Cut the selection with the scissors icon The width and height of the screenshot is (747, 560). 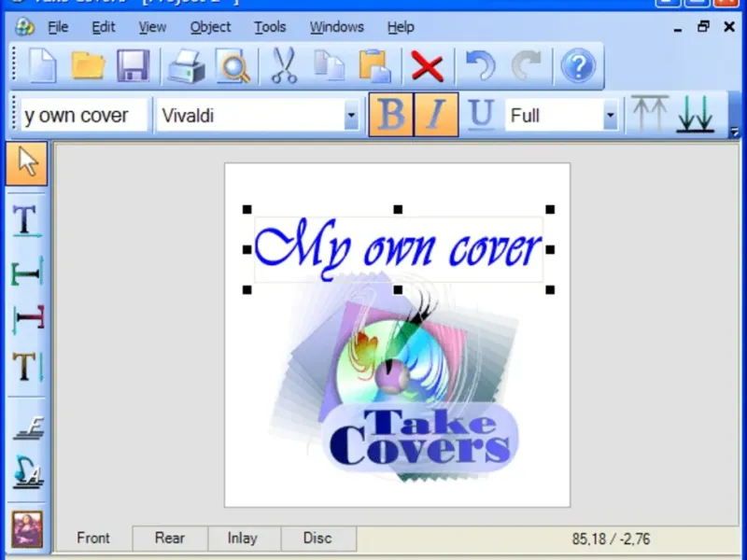(x=285, y=65)
